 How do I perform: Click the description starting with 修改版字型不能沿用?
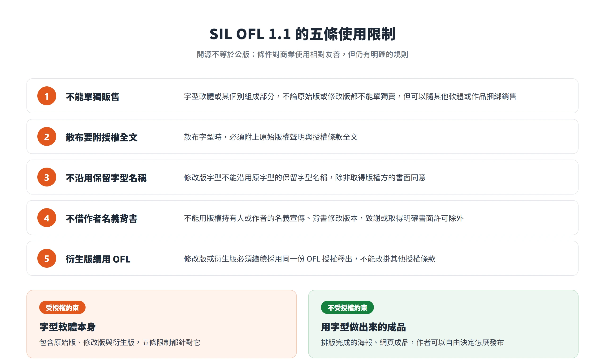pos(305,178)
